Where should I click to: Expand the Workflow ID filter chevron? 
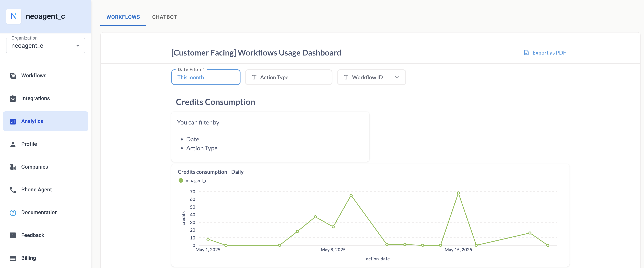click(397, 77)
